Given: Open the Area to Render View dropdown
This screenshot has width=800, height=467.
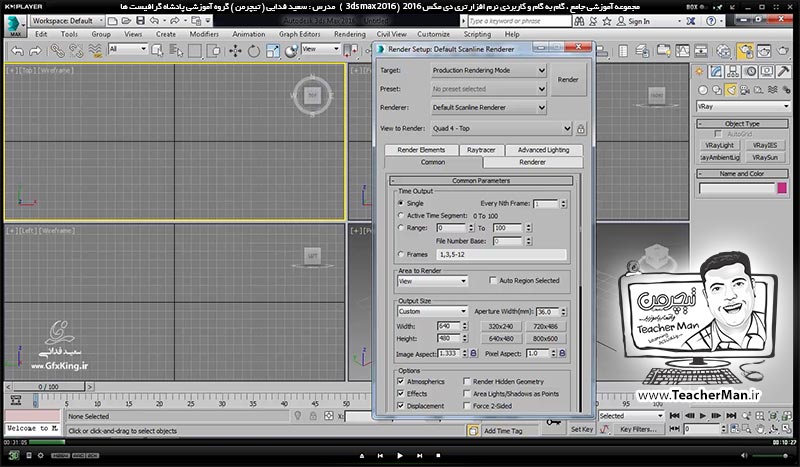Looking at the screenshot, I should (432, 281).
